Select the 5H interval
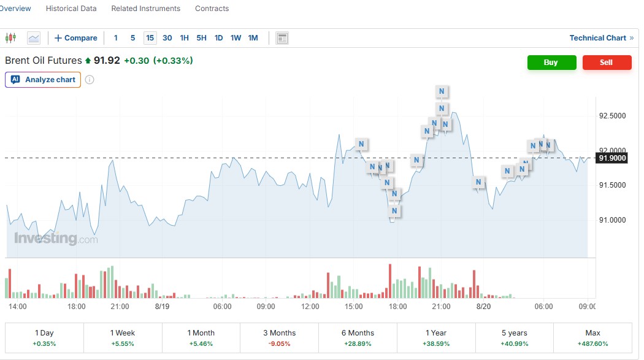The height and width of the screenshot is (360, 644). coord(201,38)
